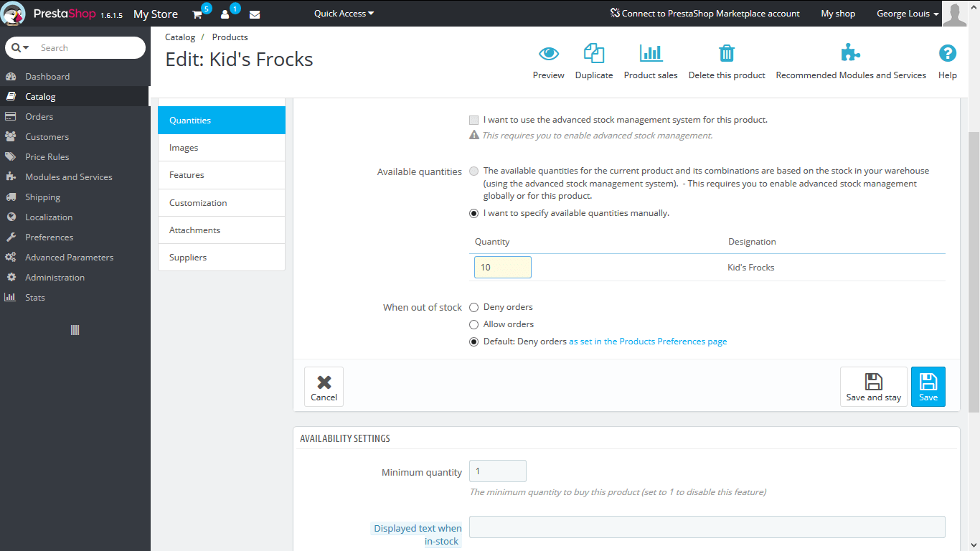Select specify available quantities manually option

(473, 213)
